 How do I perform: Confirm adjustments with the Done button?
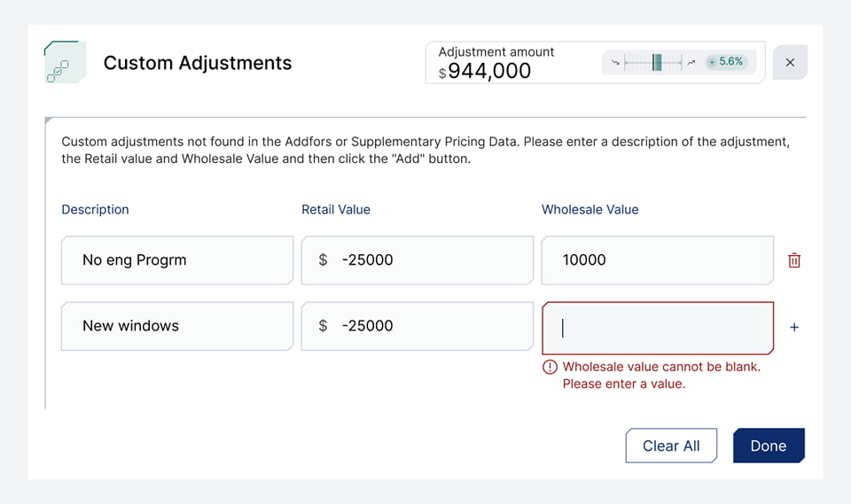(x=768, y=446)
